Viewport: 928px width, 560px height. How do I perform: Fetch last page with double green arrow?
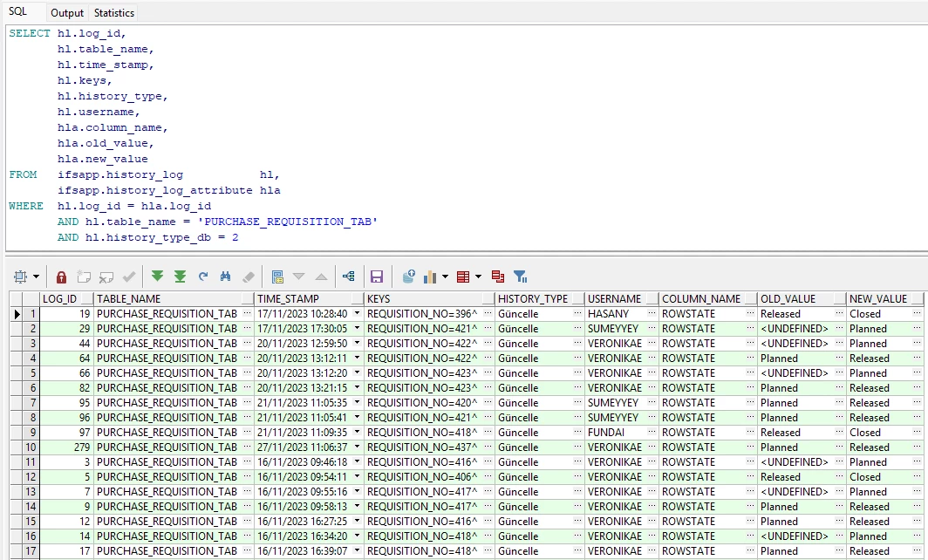tap(180, 277)
